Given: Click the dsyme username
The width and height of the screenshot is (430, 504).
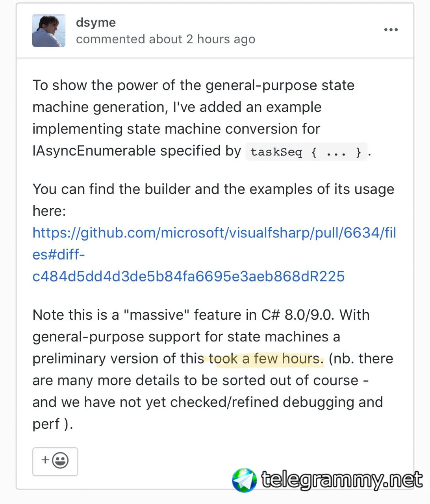Looking at the screenshot, I should click(x=96, y=22).
